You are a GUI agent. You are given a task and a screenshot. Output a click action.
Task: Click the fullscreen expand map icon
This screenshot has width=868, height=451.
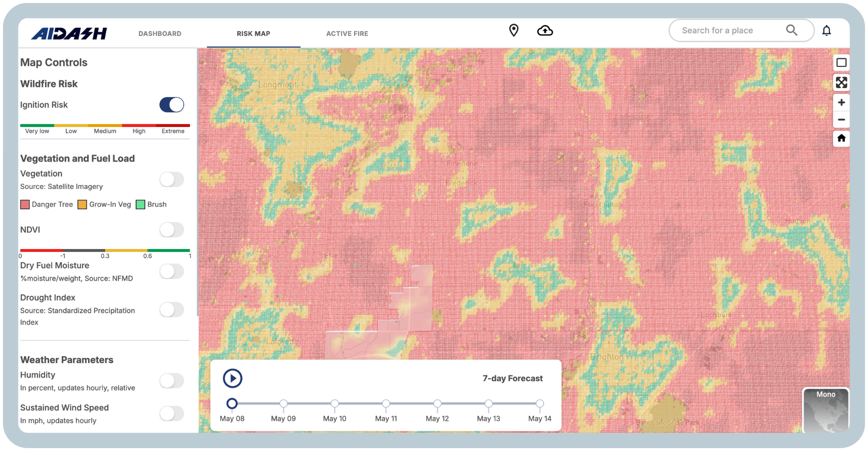[x=841, y=82]
